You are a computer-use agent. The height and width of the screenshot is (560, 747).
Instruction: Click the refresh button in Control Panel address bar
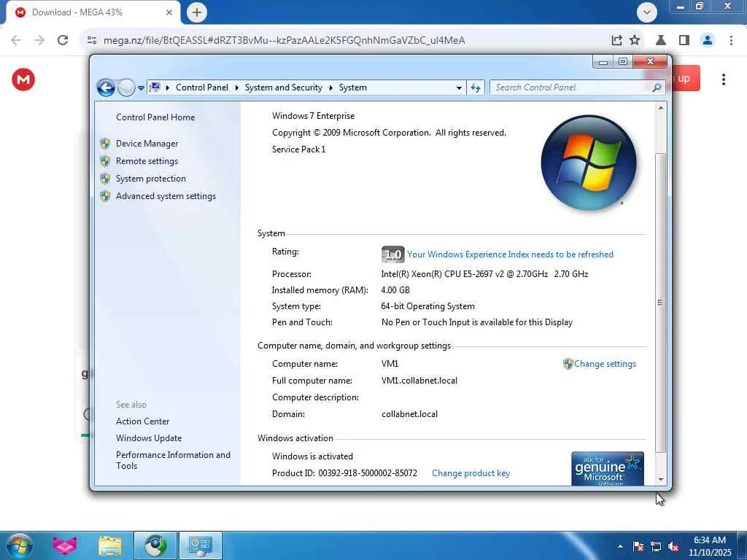476,87
